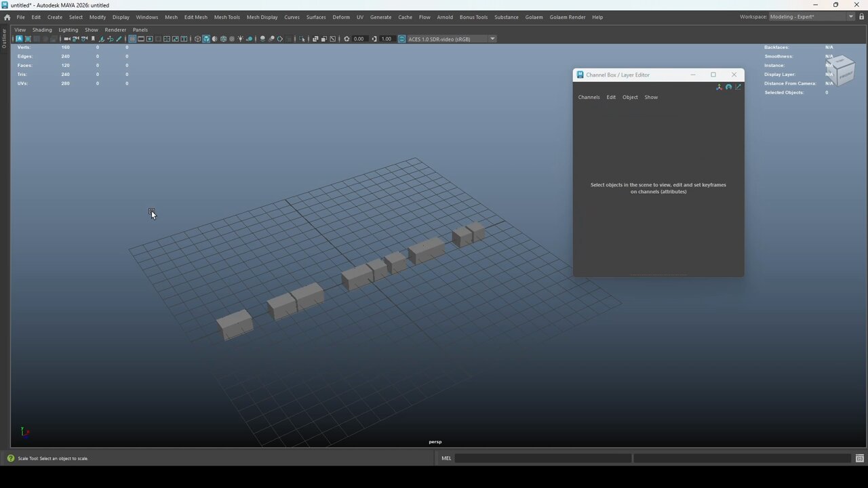Image resolution: width=868 pixels, height=488 pixels.
Task: Toggle the MEL script language label
Action: (x=446, y=458)
